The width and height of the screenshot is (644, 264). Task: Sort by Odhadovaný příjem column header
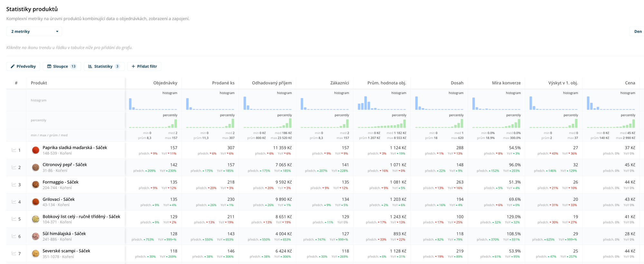272,83
